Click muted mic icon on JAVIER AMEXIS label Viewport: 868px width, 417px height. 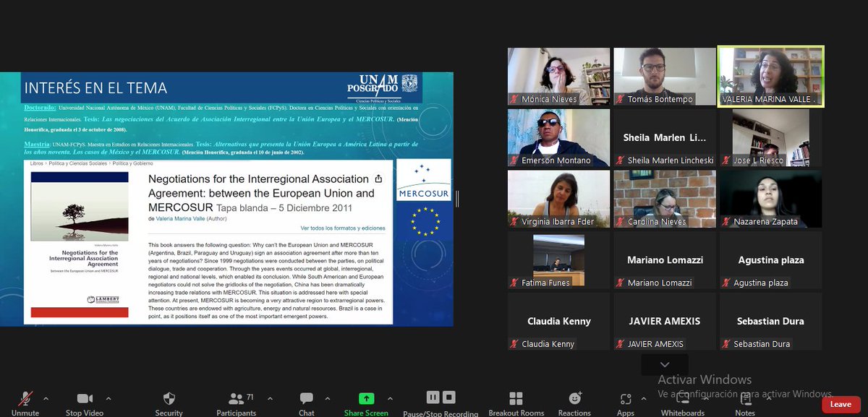(x=621, y=344)
